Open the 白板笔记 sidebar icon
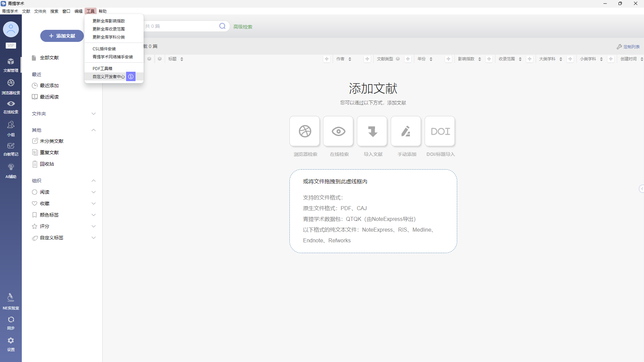Screen dimensions: 644x362 pos(11,146)
